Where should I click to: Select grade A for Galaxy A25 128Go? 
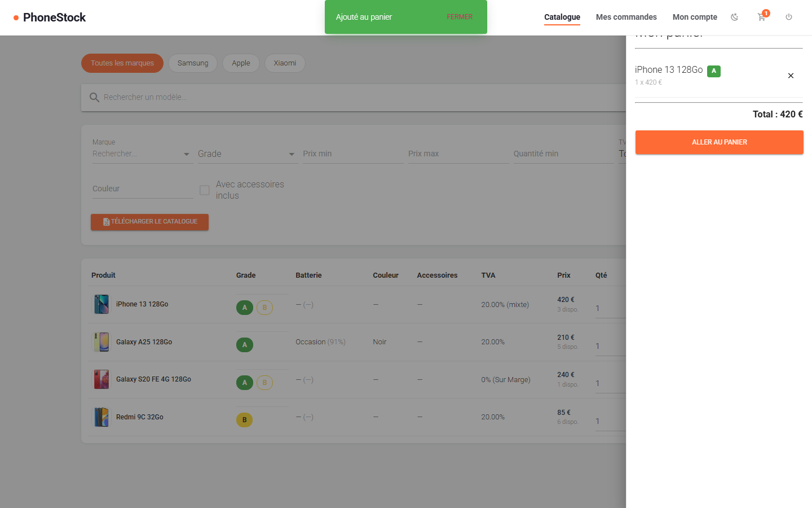tap(245, 345)
